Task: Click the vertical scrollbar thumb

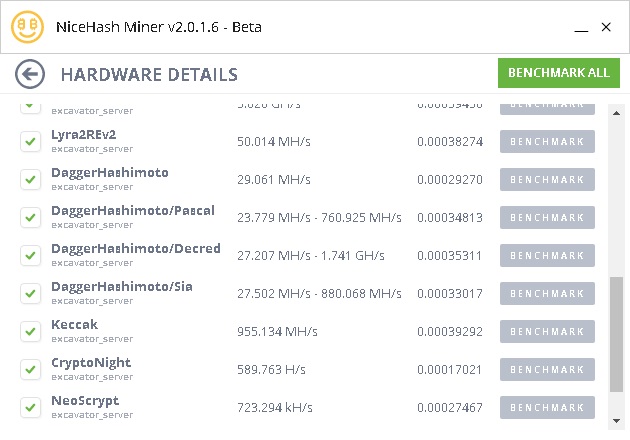Action: click(x=616, y=334)
